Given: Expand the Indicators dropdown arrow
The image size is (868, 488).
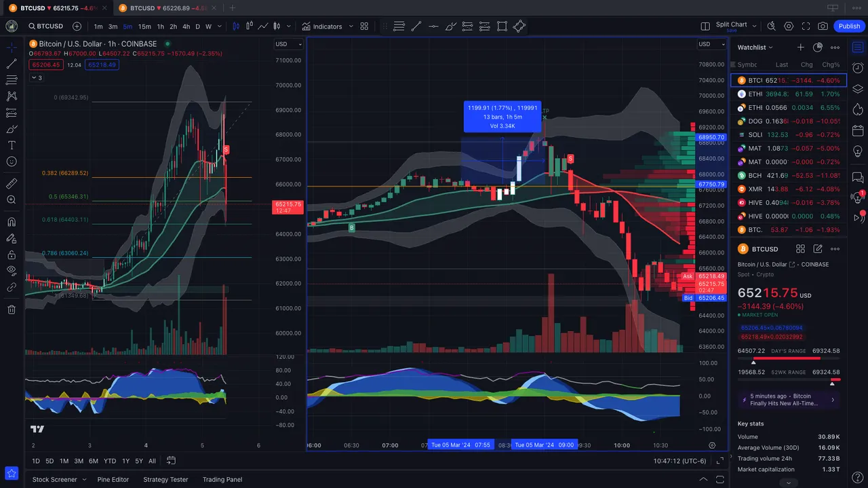Looking at the screenshot, I should (x=351, y=26).
